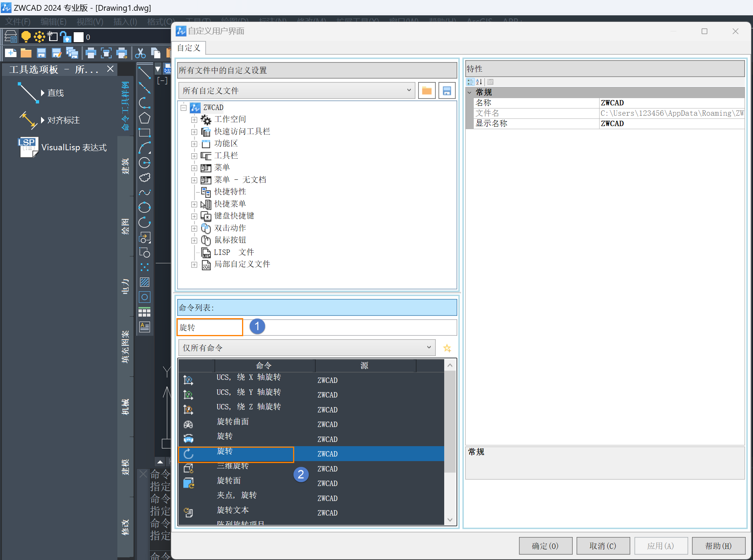Click the white layer color swatch

(79, 37)
